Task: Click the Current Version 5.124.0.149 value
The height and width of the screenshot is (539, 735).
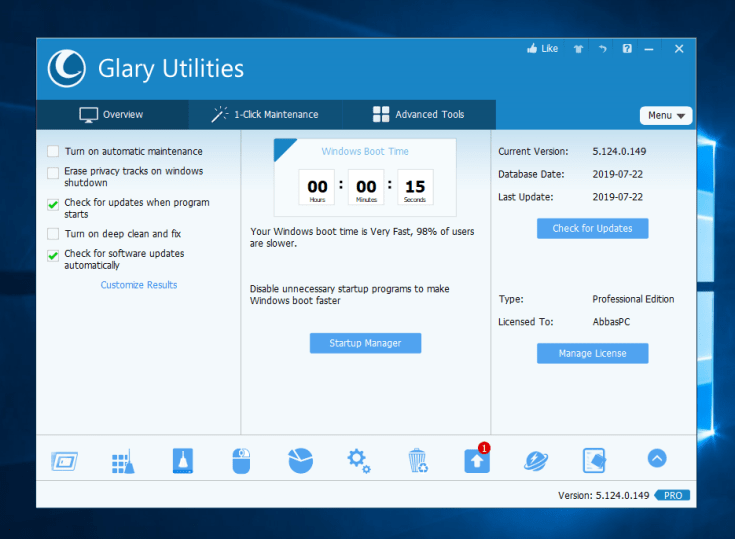Action: [619, 151]
